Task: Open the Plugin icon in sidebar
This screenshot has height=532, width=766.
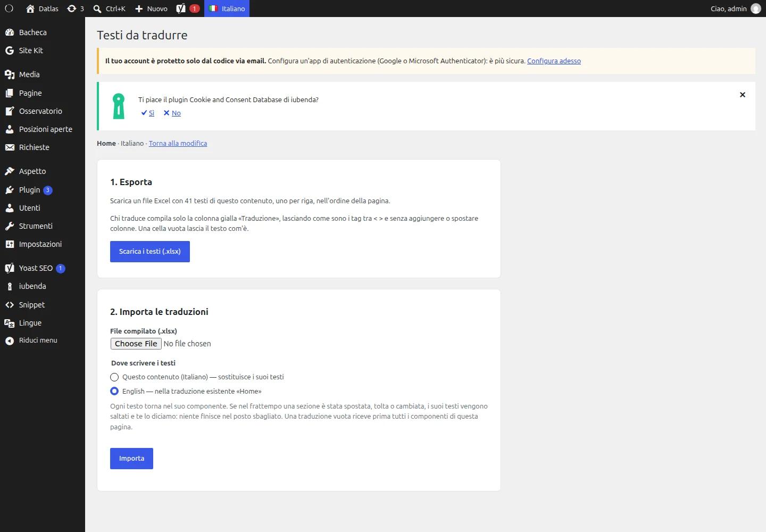Action: (10, 190)
